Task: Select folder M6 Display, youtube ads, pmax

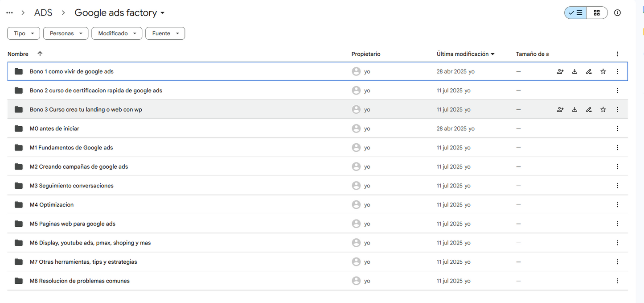Action: pos(90,243)
